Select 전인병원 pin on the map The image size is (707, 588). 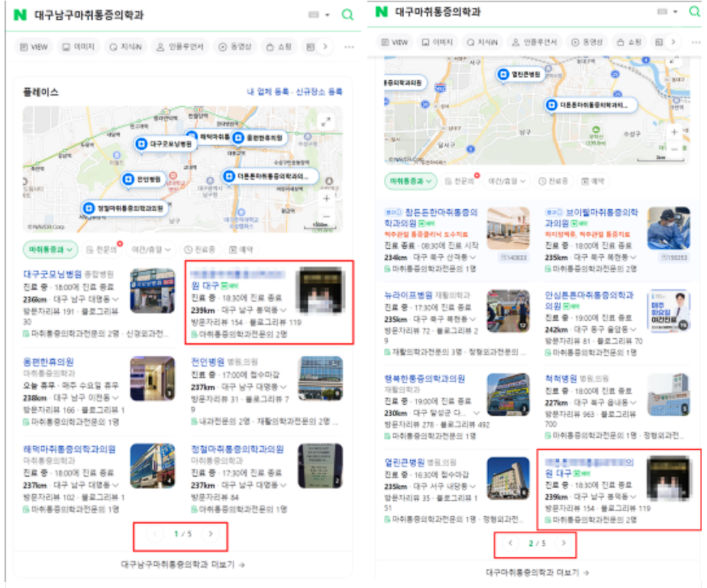(x=144, y=179)
